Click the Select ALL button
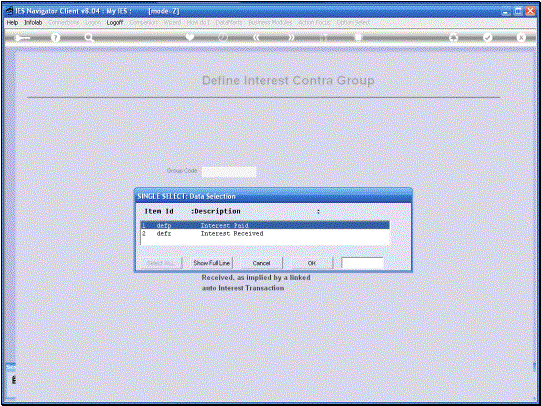 [160, 263]
